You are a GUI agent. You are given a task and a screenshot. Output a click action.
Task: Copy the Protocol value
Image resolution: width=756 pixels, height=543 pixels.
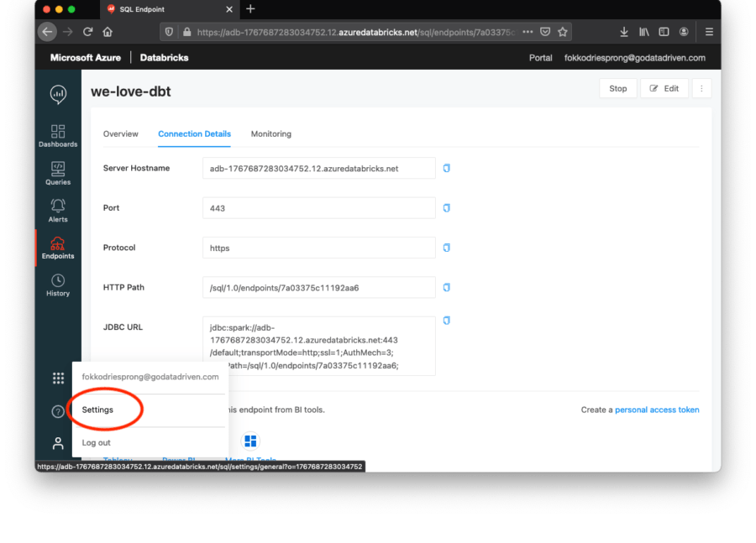pos(447,248)
